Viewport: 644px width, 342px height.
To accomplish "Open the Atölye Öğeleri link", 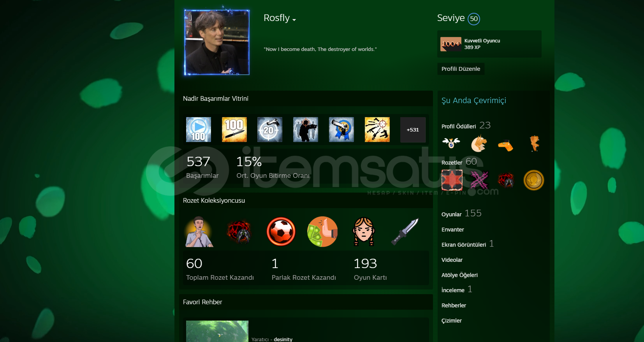I will pos(459,275).
